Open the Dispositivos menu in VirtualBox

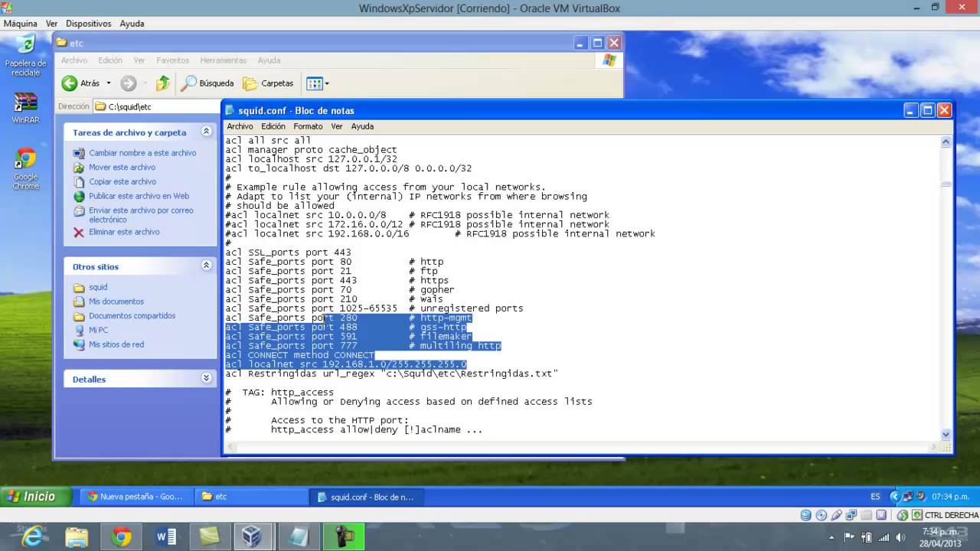88,24
